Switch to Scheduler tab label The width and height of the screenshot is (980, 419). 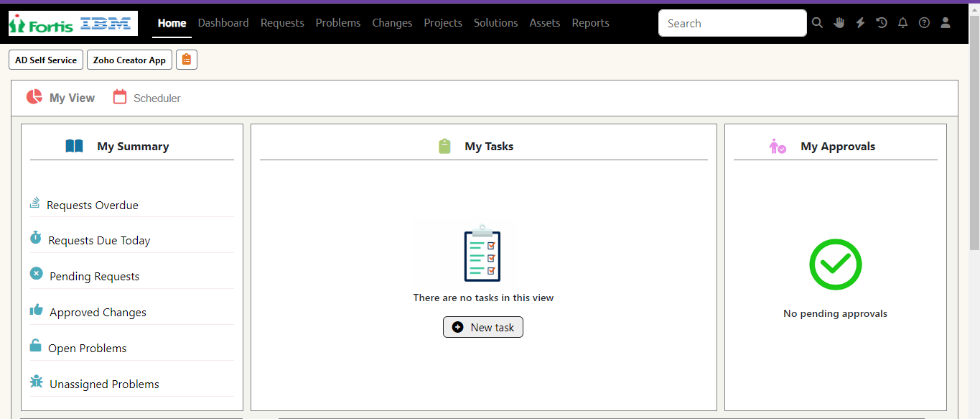point(157,98)
